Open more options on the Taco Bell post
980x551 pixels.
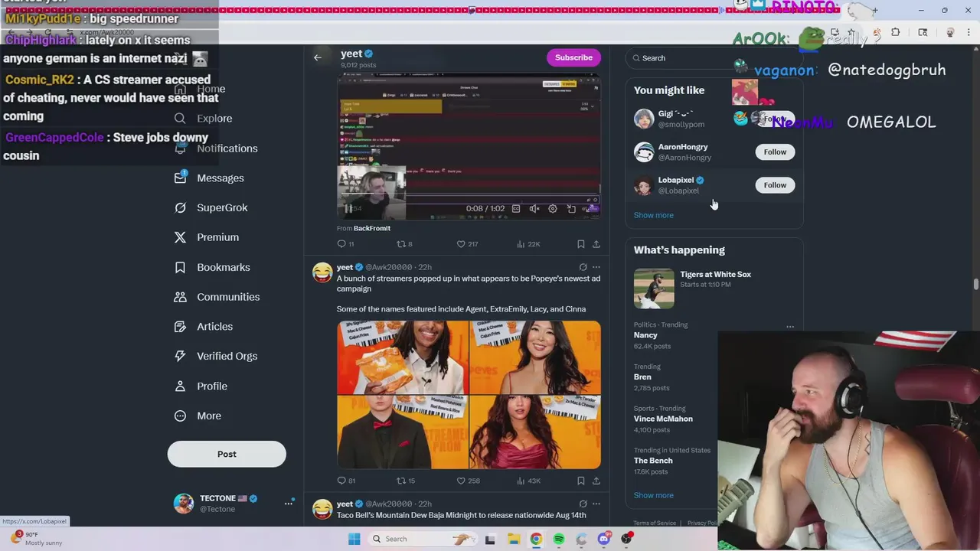596,504
